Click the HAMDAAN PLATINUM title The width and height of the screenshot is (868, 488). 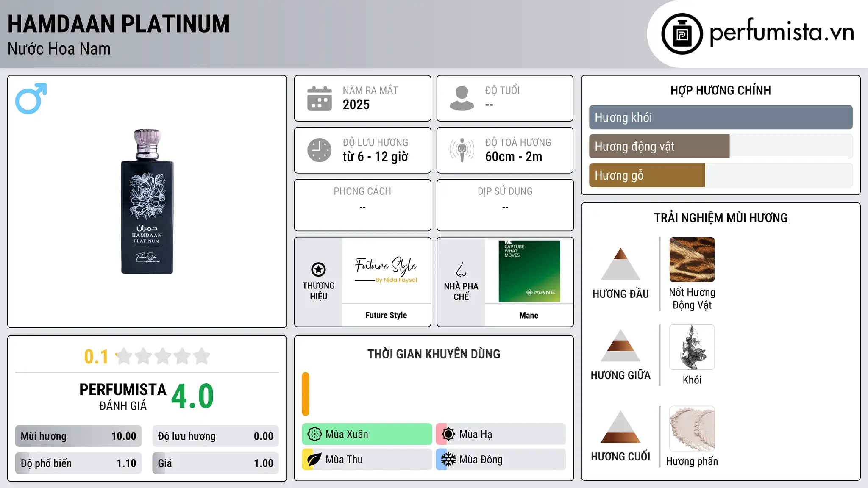pyautogui.click(x=119, y=24)
